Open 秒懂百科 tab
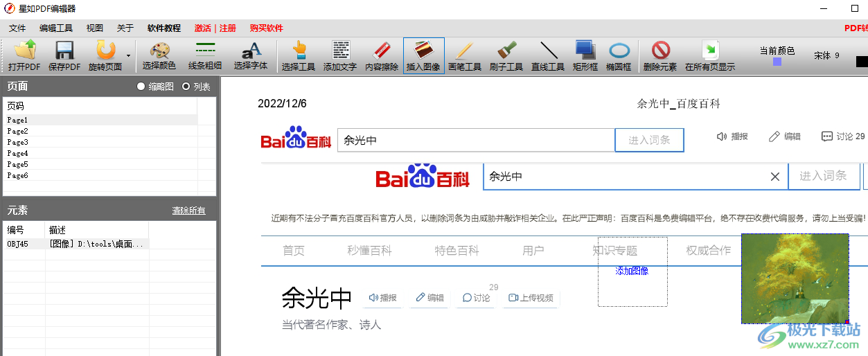Image resolution: width=868 pixels, height=356 pixels. (370, 251)
